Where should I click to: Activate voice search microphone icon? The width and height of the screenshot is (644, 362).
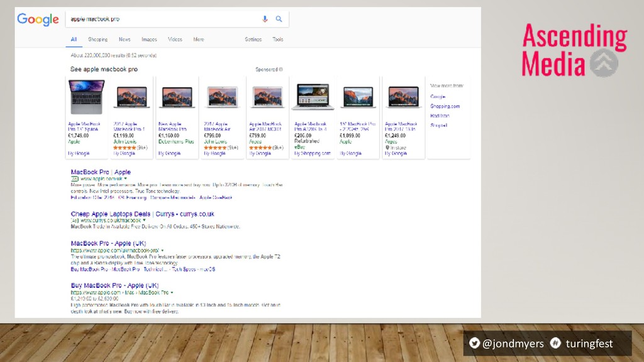(265, 19)
